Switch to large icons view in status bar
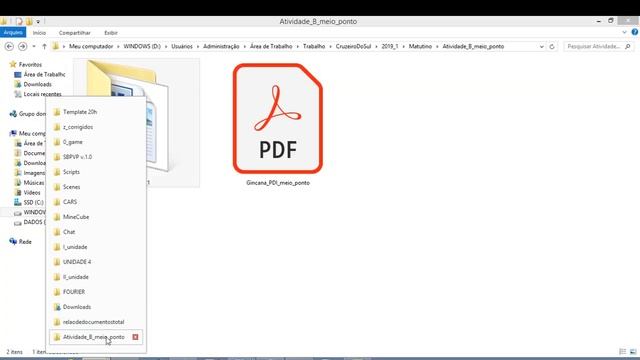Viewport: 640px width, 360px height. 633,351
